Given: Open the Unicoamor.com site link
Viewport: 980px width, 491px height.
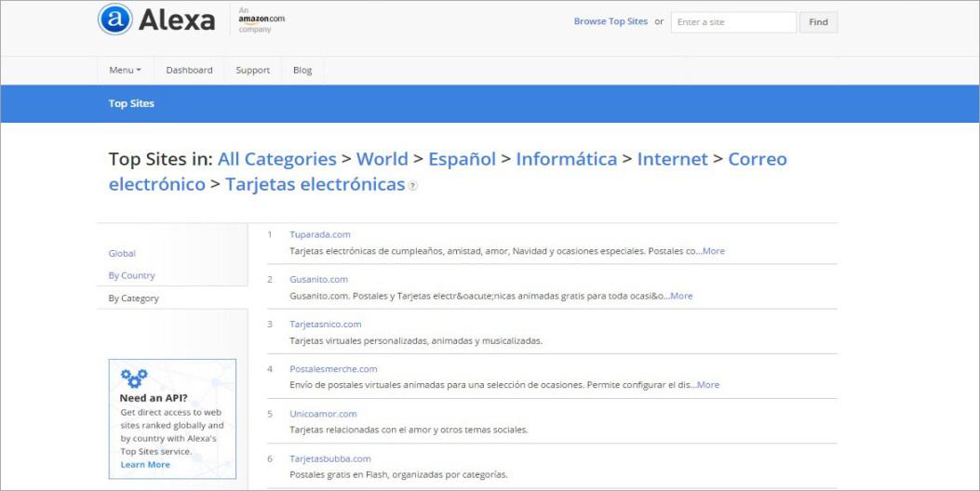Looking at the screenshot, I should click(323, 414).
